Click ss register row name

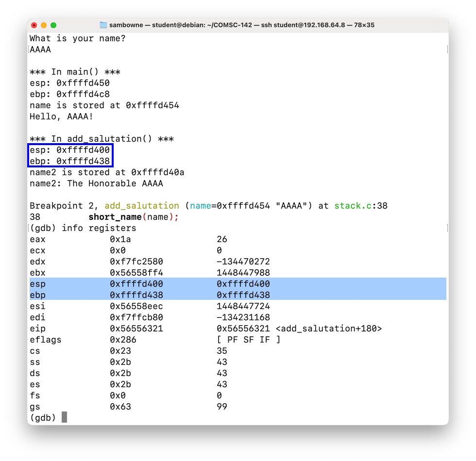tap(35, 362)
